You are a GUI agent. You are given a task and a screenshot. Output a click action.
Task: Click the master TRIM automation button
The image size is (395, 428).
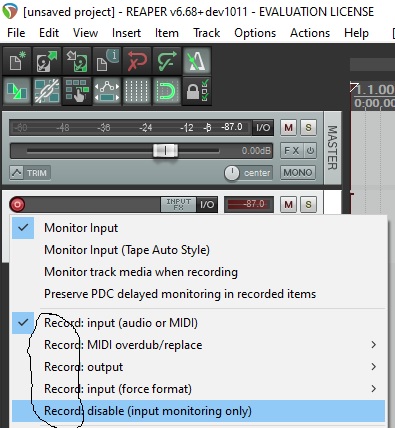tap(37, 173)
